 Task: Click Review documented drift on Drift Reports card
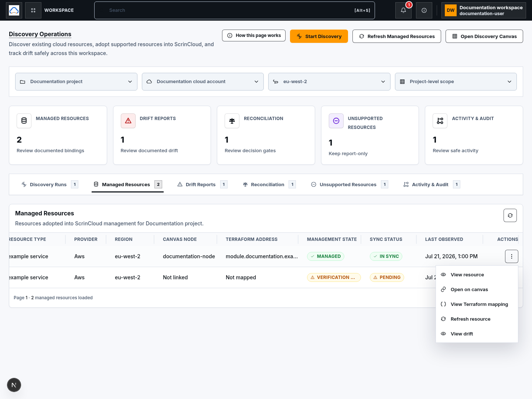tap(149, 151)
